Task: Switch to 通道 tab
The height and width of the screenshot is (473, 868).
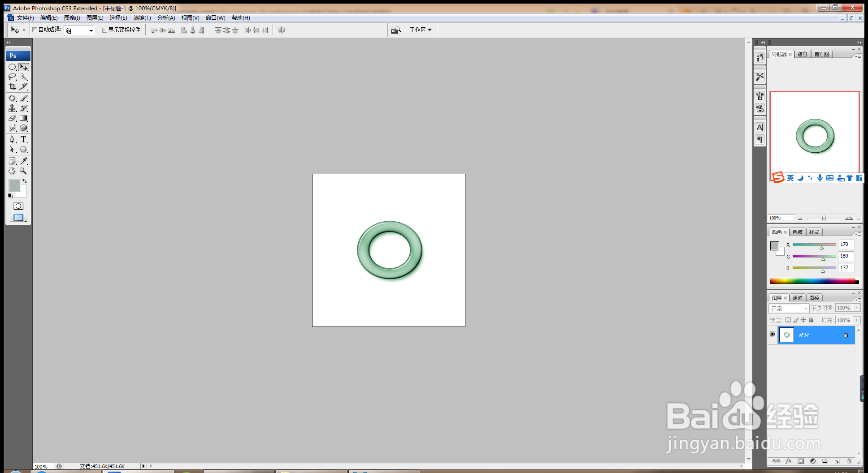Action: 798,298
